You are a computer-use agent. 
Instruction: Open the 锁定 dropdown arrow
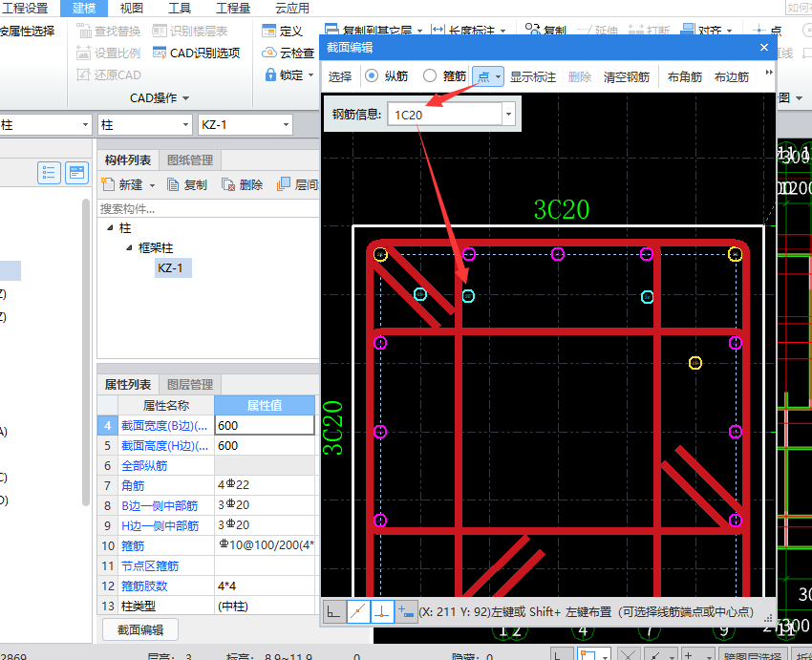click(310, 75)
